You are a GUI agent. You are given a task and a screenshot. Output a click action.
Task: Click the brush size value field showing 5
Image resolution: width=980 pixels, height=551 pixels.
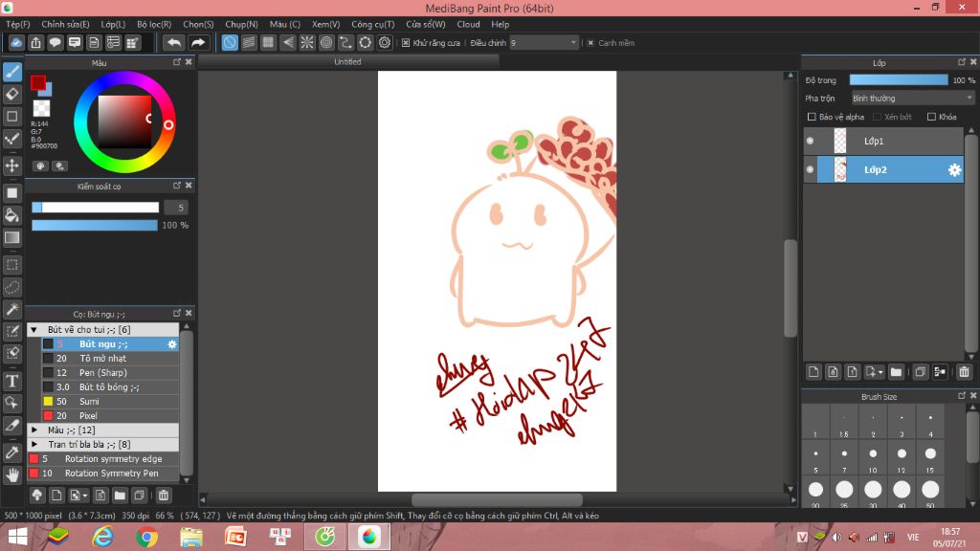click(x=177, y=208)
